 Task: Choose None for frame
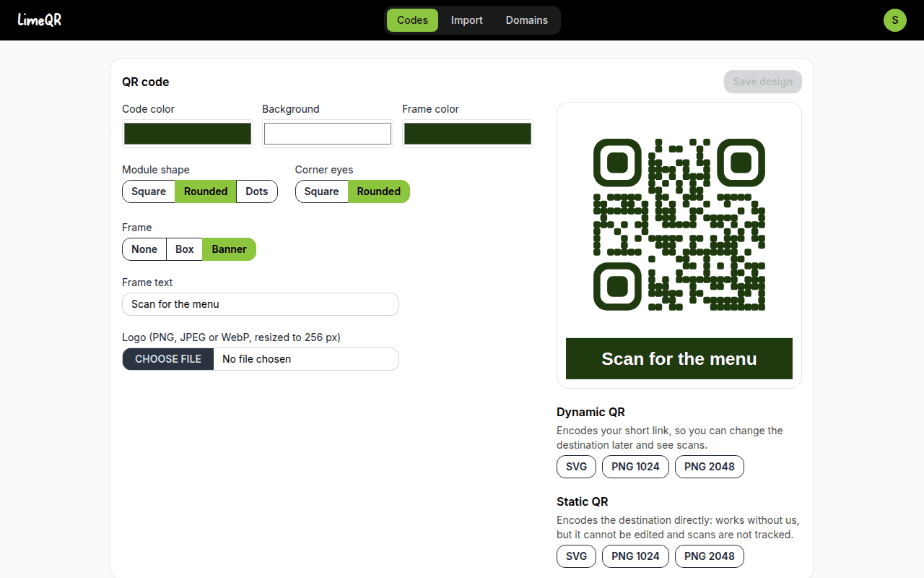coord(144,249)
